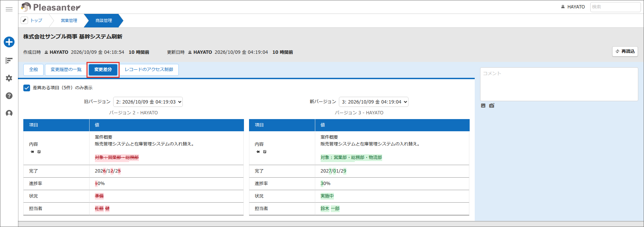The width and height of the screenshot is (644, 227).
Task: Switch to the 変更履歴の一覧 tab
Action: pos(66,70)
